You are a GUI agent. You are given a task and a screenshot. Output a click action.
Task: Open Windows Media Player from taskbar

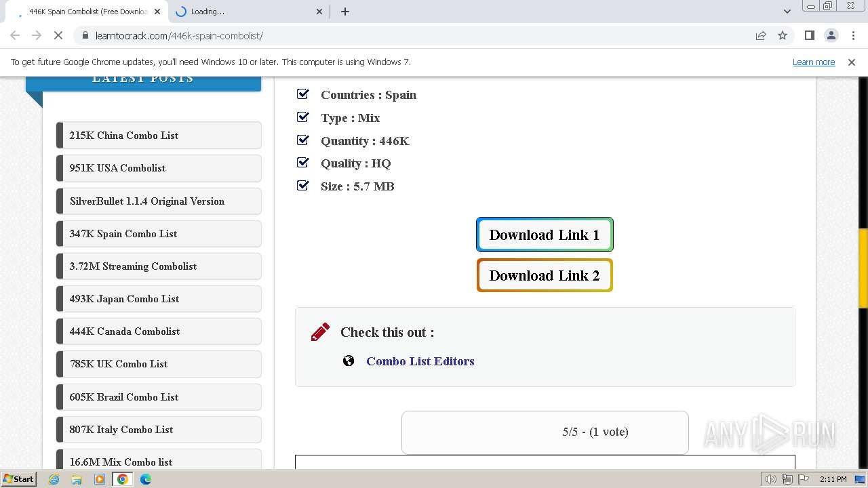(100, 479)
